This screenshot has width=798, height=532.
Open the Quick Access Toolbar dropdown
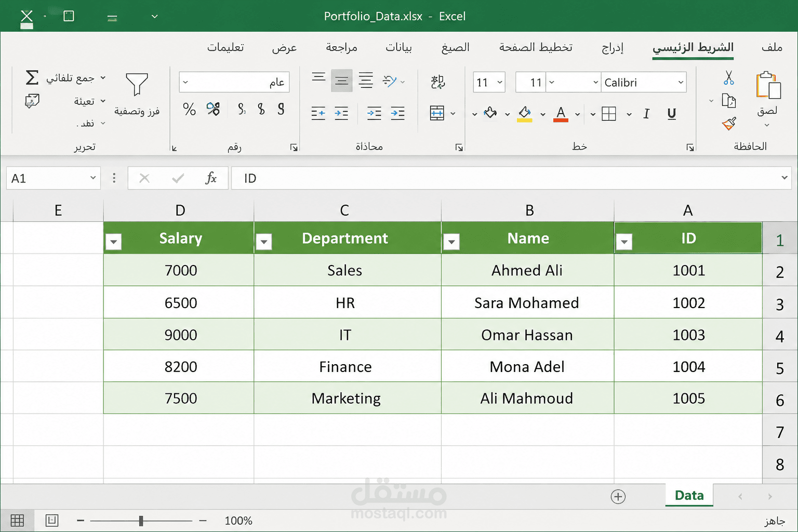pyautogui.click(x=154, y=16)
